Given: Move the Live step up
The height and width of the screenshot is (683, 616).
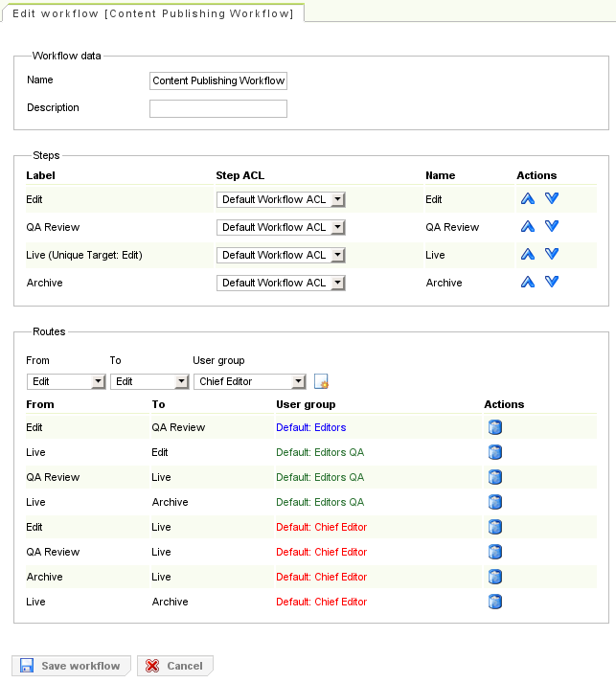Looking at the screenshot, I should point(527,255).
